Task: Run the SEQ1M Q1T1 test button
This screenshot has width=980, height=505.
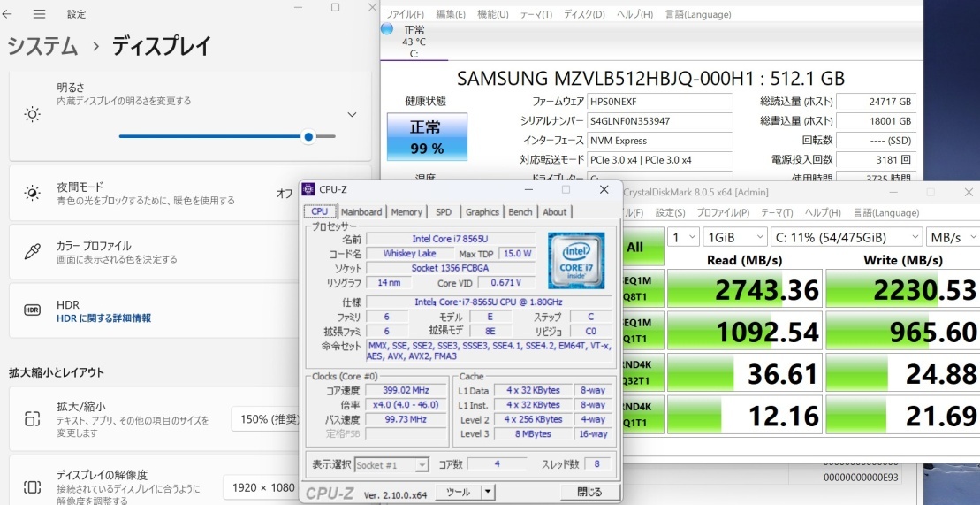Action: pos(642,331)
